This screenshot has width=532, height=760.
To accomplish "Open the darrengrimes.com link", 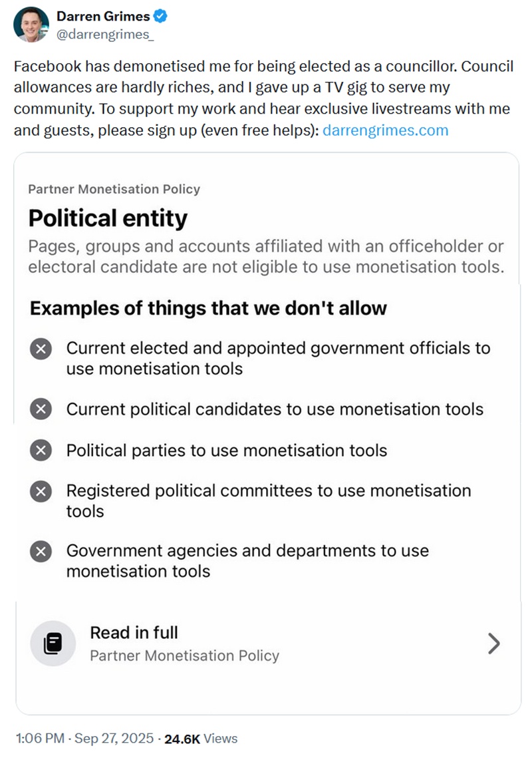I will pyautogui.click(x=386, y=130).
